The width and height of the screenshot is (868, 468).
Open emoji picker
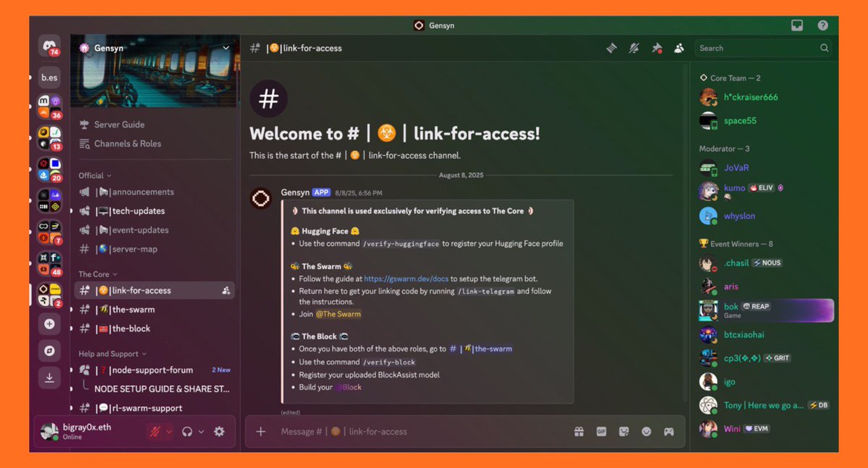tap(647, 432)
